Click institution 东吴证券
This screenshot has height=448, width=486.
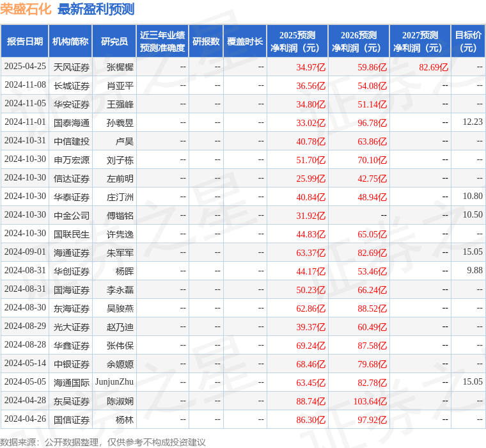72,401
